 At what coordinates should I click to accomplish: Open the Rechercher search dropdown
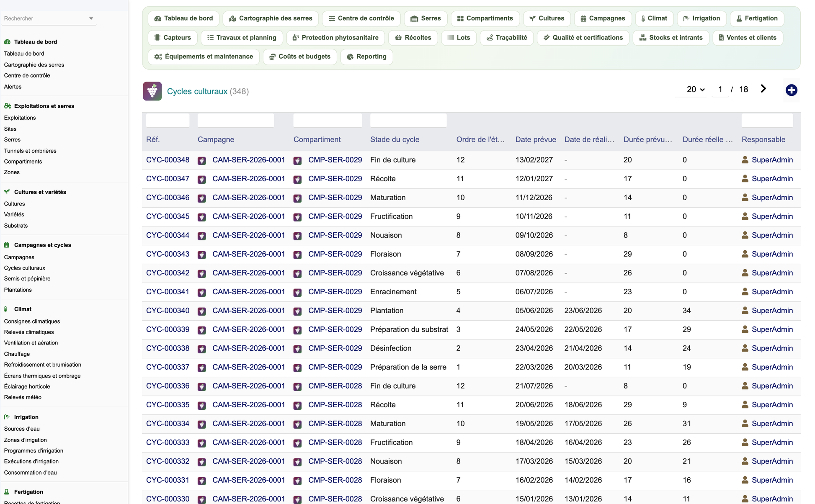tap(49, 18)
